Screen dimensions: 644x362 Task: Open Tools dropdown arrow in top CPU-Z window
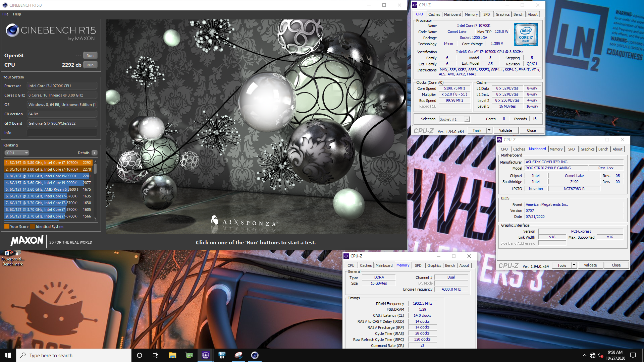pos(489,131)
